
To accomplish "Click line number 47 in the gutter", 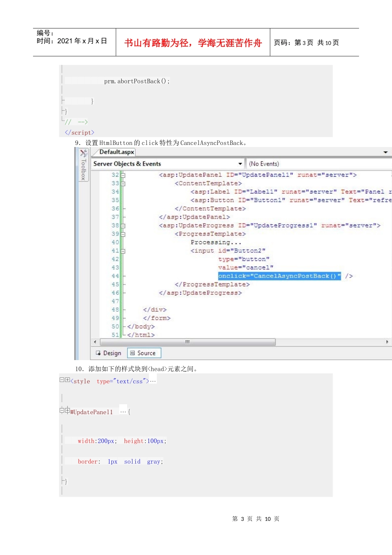I will point(115,301).
